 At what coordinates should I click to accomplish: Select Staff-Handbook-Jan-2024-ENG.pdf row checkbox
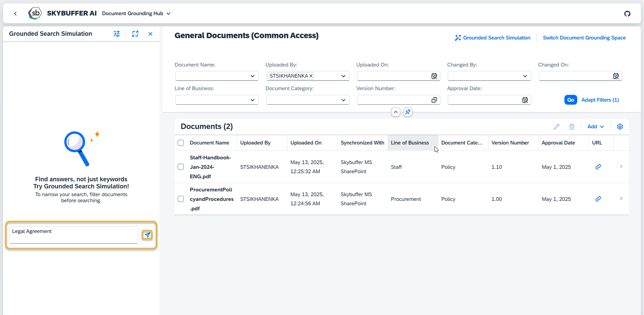181,167
